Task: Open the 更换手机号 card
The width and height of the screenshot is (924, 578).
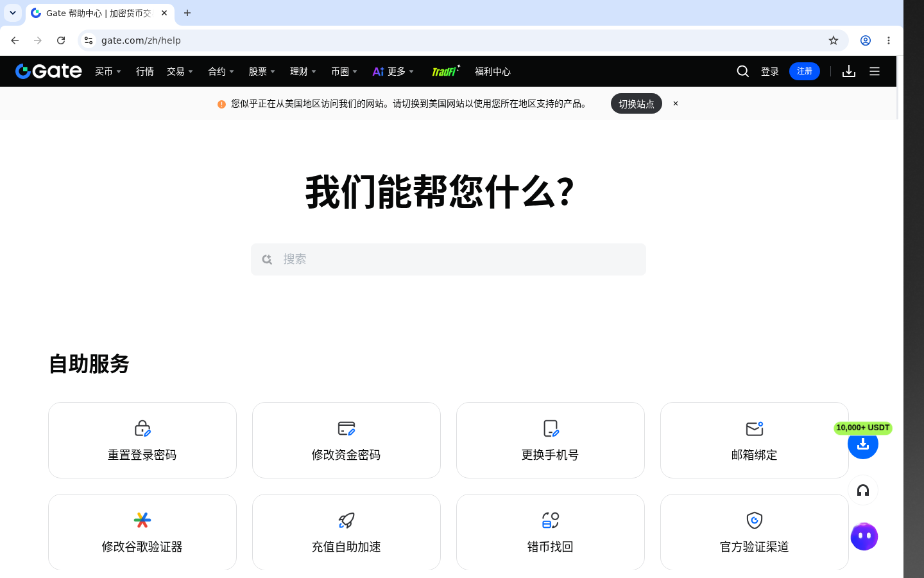Action: (x=551, y=441)
